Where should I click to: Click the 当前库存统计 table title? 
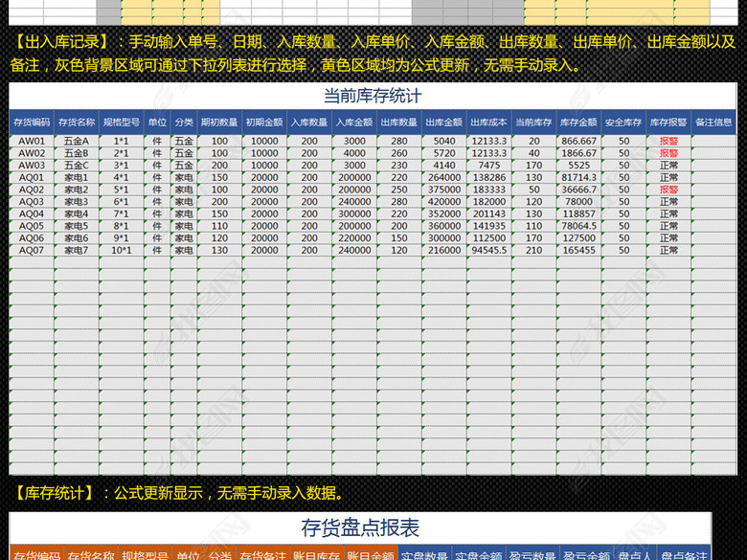tap(373, 96)
